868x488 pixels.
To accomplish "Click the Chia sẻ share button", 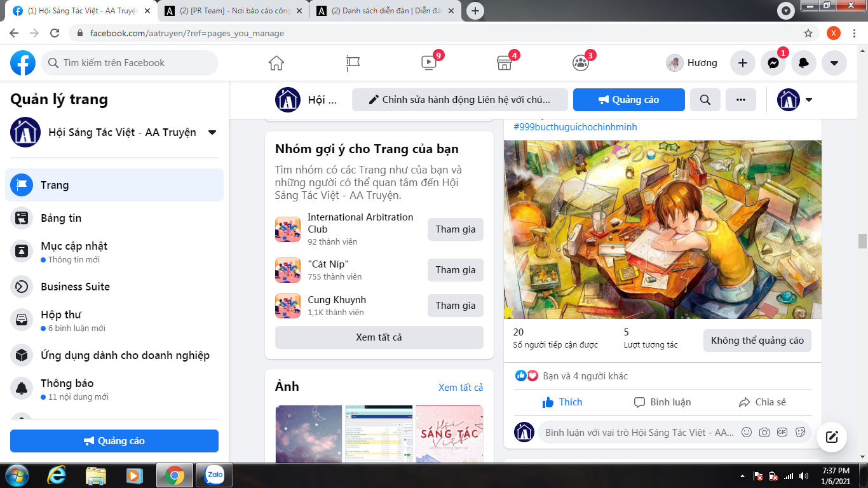I will click(763, 402).
